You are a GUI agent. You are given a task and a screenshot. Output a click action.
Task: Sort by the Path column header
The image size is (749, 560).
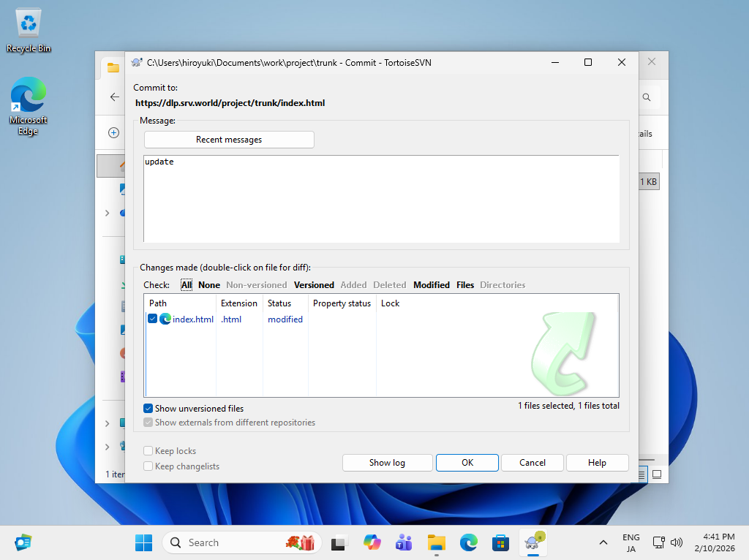click(180, 303)
